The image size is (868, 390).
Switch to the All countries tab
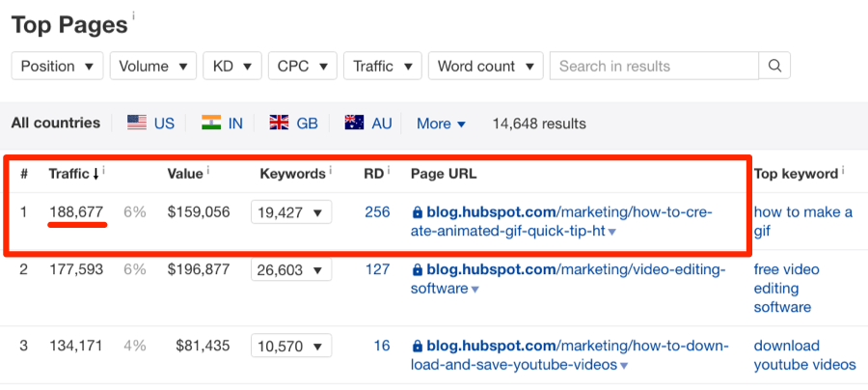click(56, 124)
